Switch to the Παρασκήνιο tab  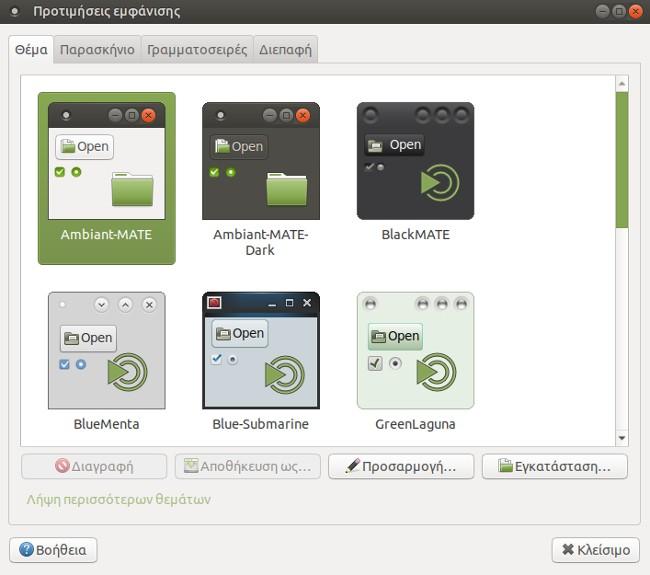coord(97,50)
